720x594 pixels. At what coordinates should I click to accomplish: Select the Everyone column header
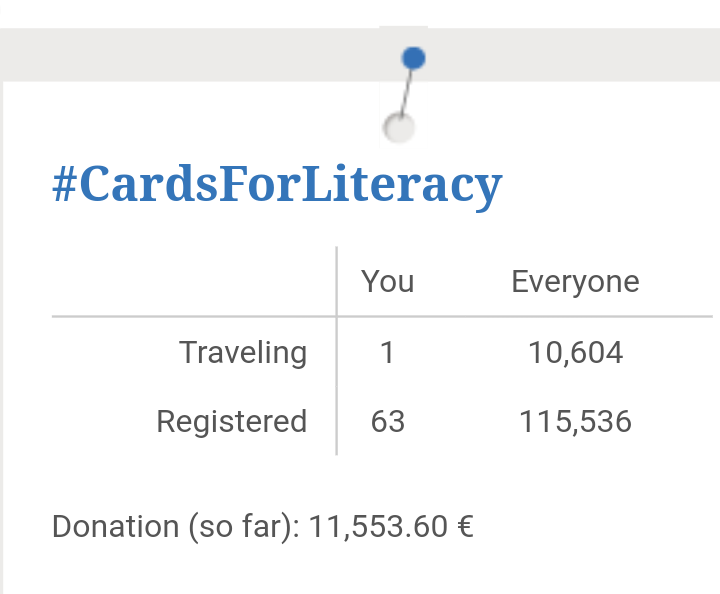tap(575, 282)
